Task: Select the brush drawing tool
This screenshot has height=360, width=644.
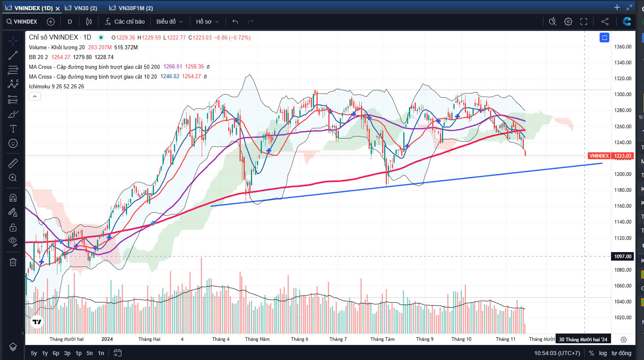Action: tap(13, 114)
